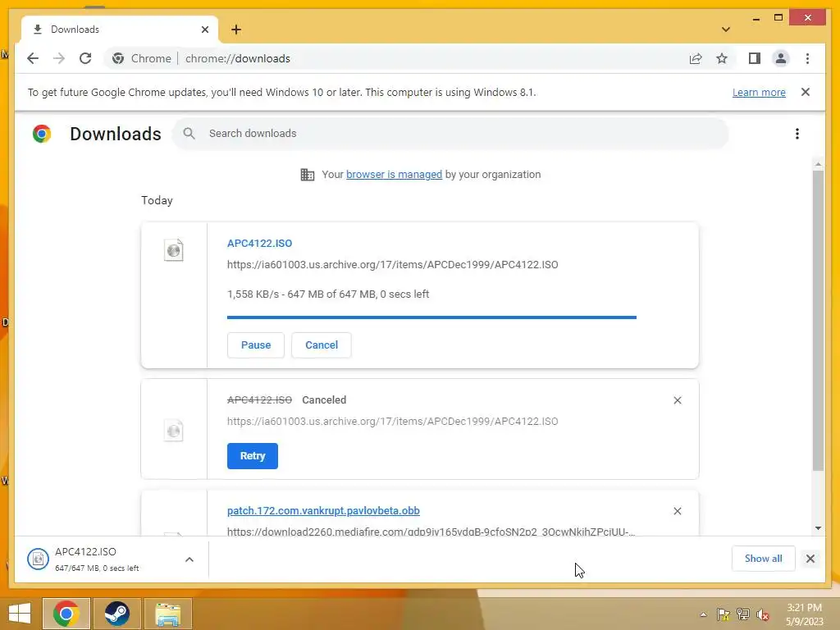This screenshot has width=840, height=630.
Task: Close the bottom download shelf
Action: pyautogui.click(x=810, y=559)
